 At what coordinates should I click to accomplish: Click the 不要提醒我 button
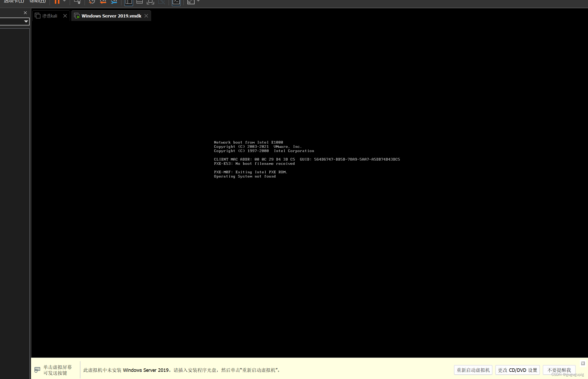pos(559,370)
